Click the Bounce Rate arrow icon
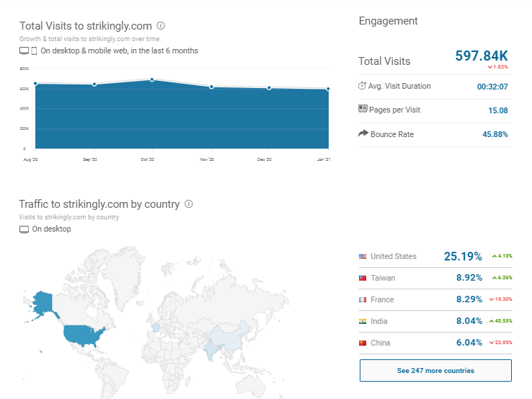Screen dimensions: 532x399 point(363,134)
